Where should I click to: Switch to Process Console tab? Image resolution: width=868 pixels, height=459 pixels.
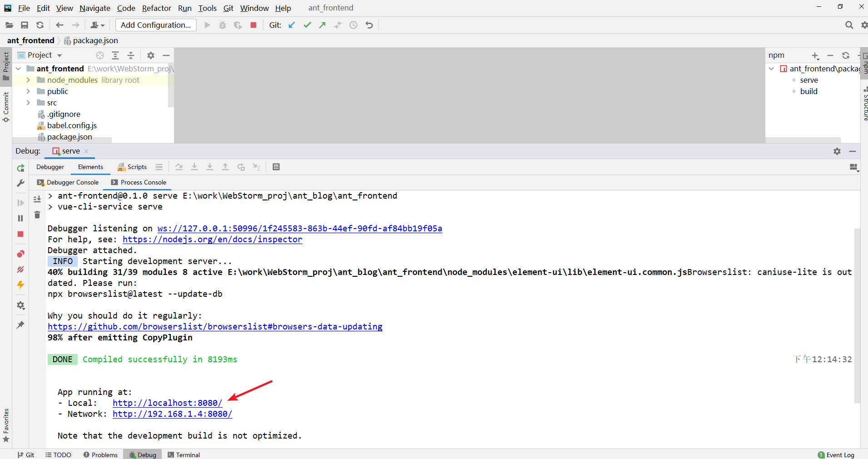click(139, 183)
